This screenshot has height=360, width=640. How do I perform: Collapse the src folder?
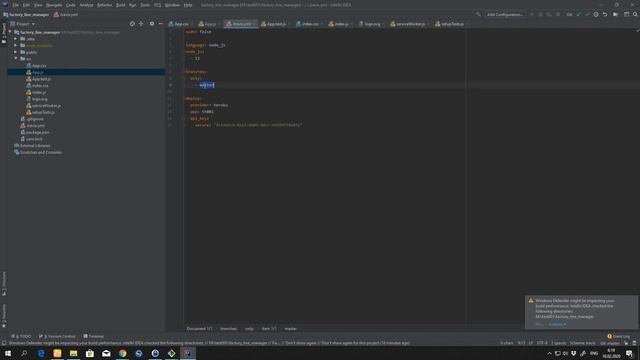(16, 59)
